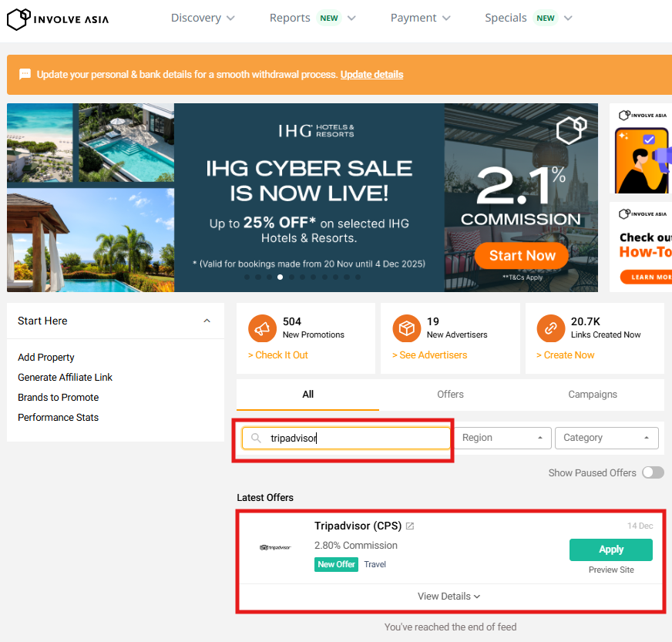Open the Discovery menu
Screen dimensions: 672x642
tap(203, 18)
